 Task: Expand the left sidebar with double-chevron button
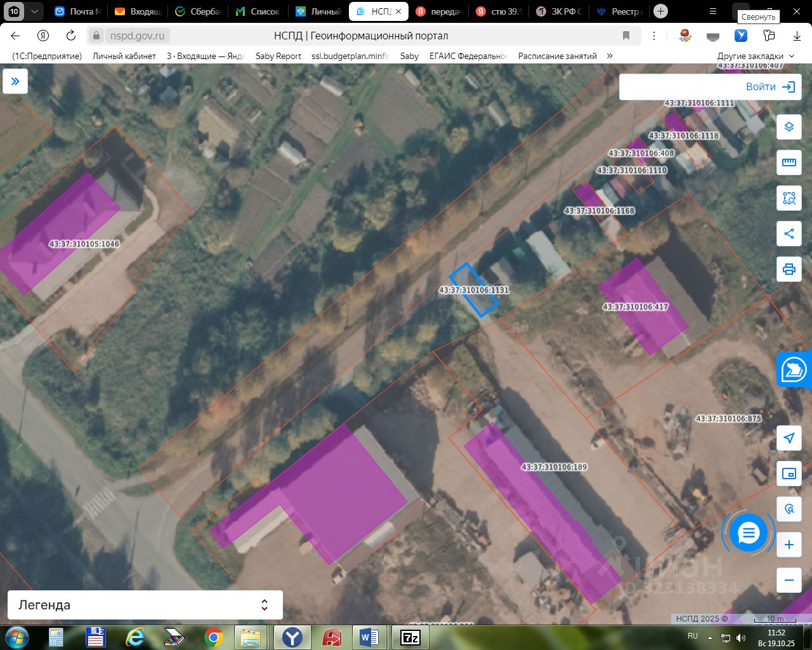click(15, 81)
